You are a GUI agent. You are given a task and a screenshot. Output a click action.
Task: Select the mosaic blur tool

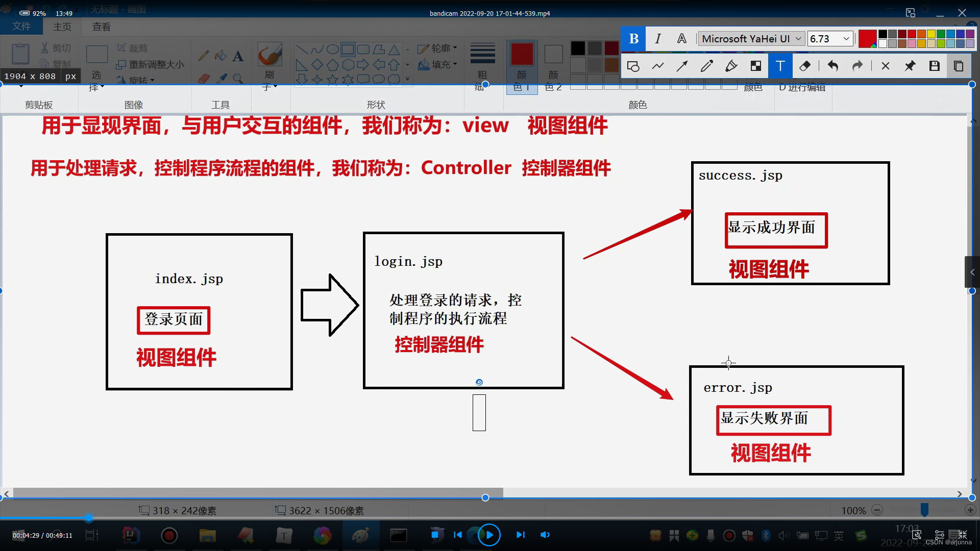(755, 66)
